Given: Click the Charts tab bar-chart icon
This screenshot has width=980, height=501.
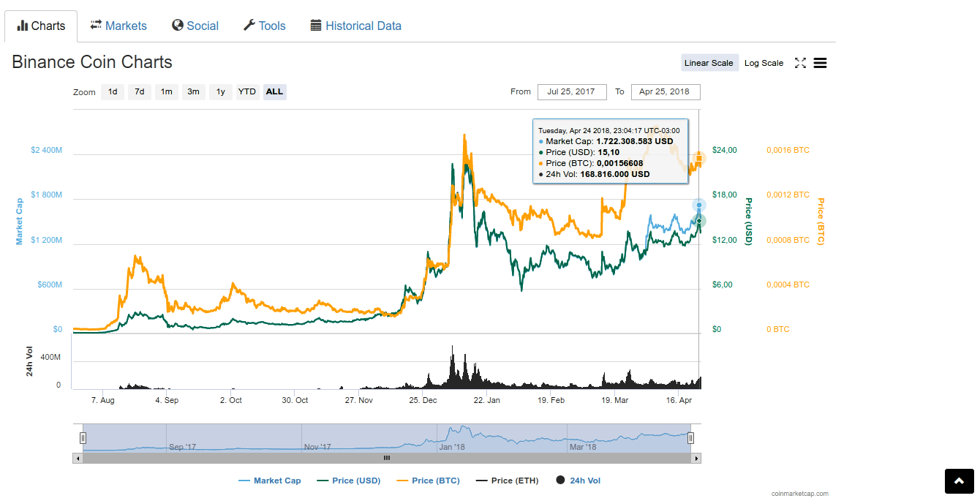Looking at the screenshot, I should tap(23, 26).
